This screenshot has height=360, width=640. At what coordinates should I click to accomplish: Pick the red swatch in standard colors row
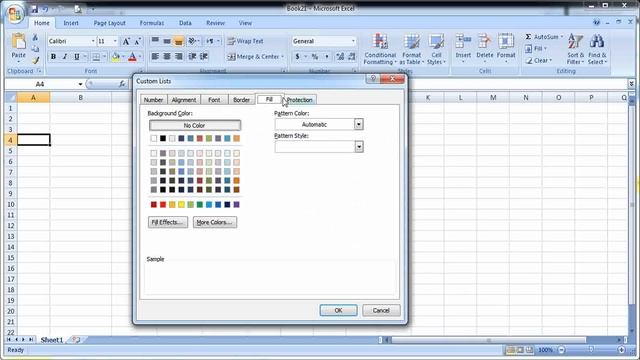click(x=163, y=204)
